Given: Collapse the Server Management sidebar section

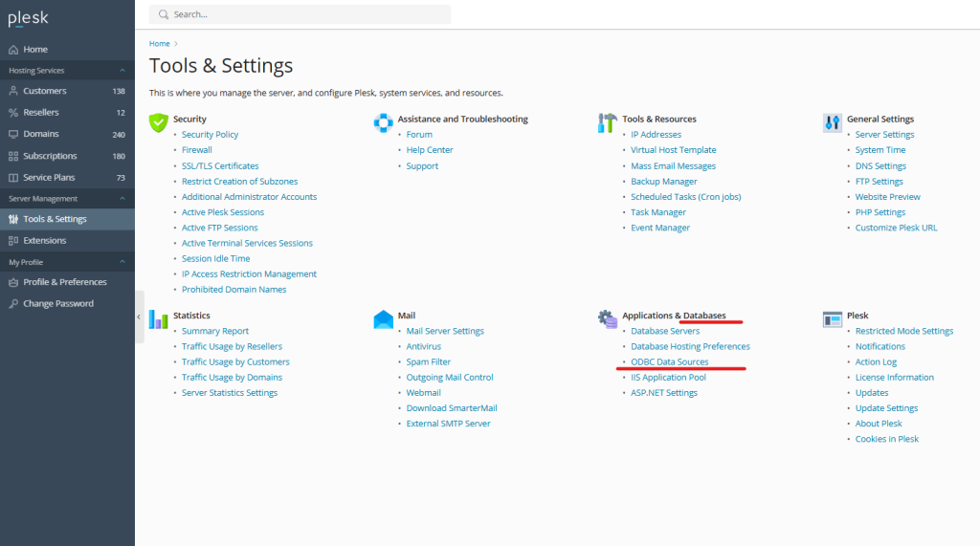Looking at the screenshot, I should pos(122,199).
